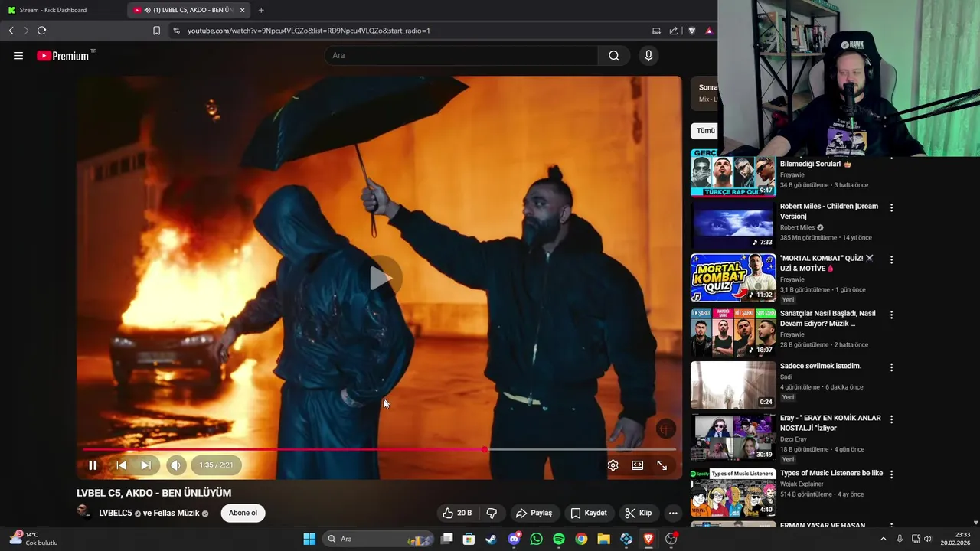980x551 pixels.
Task: Open options for 'MORTAL KOMBAT' QUIZ video
Action: [891, 259]
